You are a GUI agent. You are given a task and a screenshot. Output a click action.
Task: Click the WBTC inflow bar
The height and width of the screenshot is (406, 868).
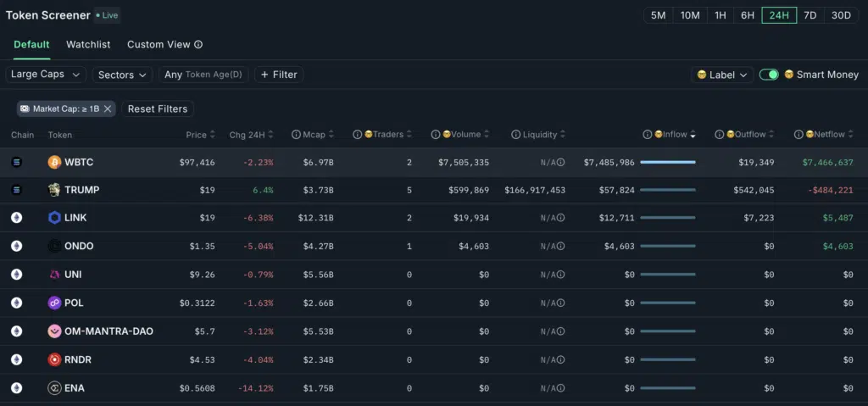tap(668, 162)
